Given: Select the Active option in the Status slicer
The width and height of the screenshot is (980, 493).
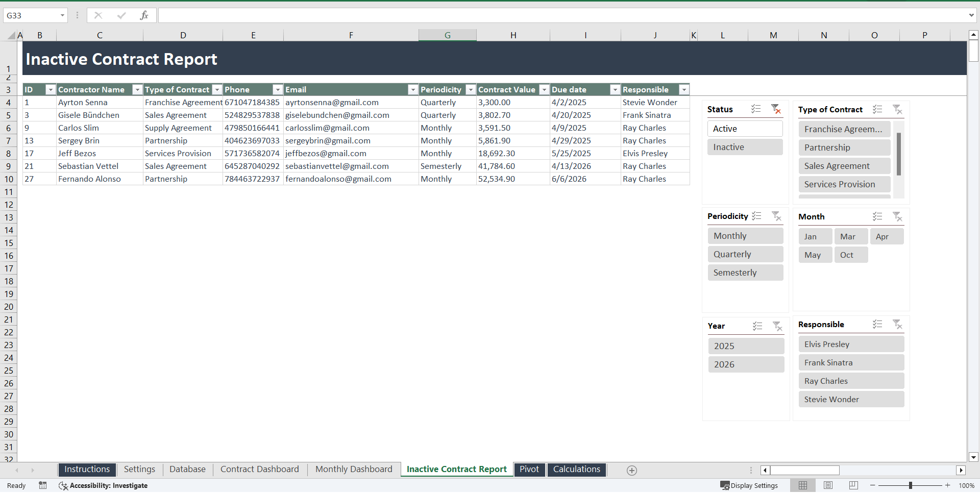Looking at the screenshot, I should [x=745, y=129].
